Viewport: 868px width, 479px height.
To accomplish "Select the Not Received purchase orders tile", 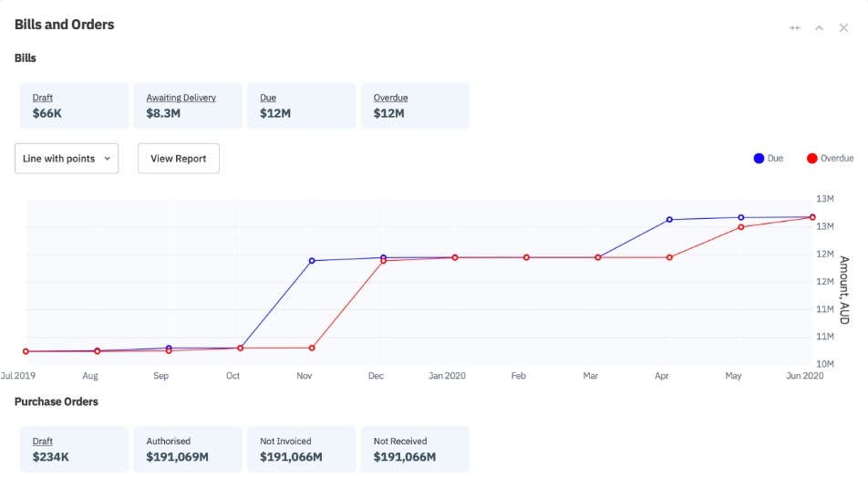I will pos(415,449).
